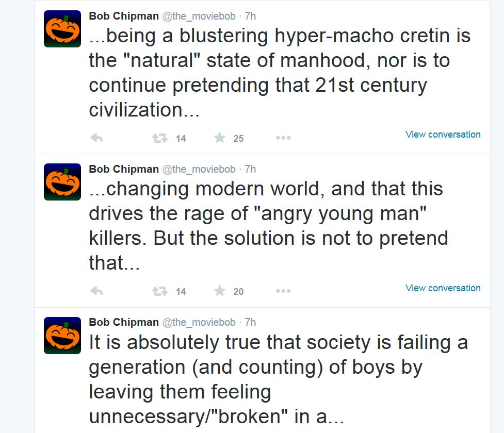The height and width of the screenshot is (433, 504).
Task: Open @the_moviebob handle on the second tweet
Action: (x=199, y=169)
